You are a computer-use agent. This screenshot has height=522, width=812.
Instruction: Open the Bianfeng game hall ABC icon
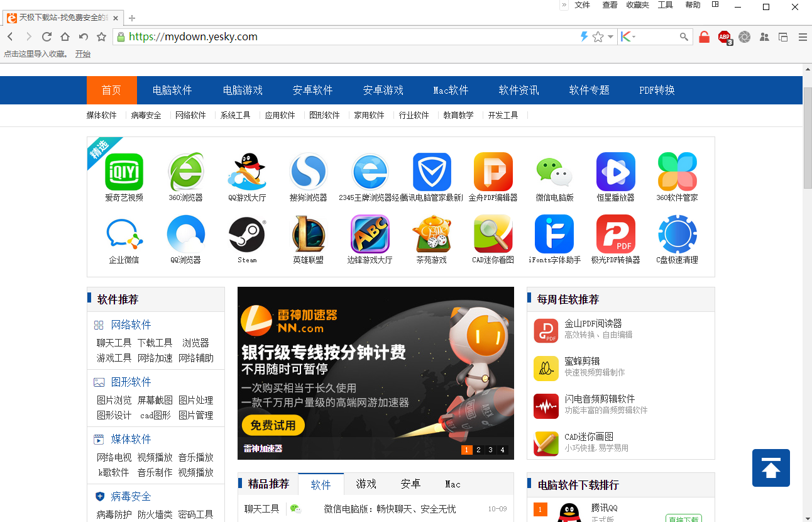pos(370,234)
